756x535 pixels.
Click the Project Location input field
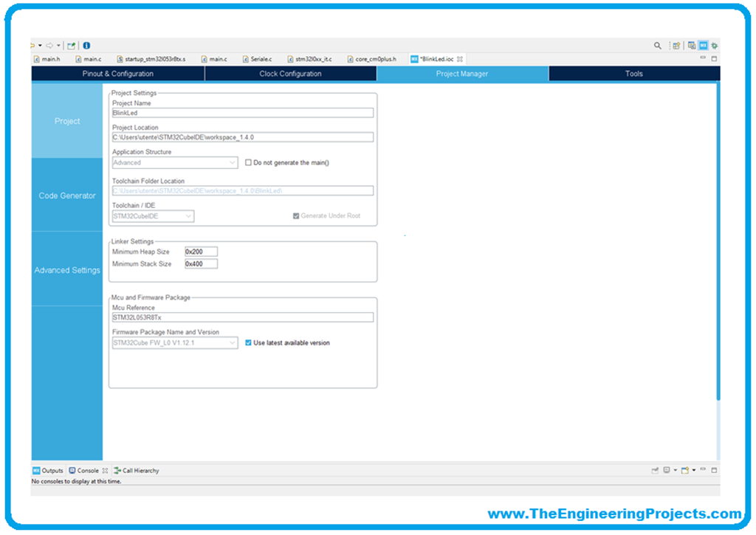(x=242, y=137)
